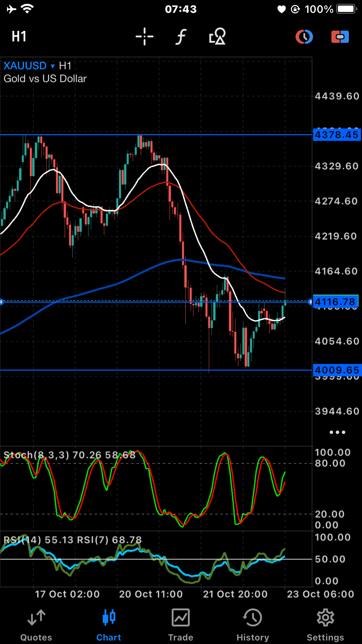Tap the Gold vs US Dollar description
The height and width of the screenshot is (644, 362).
click(45, 79)
